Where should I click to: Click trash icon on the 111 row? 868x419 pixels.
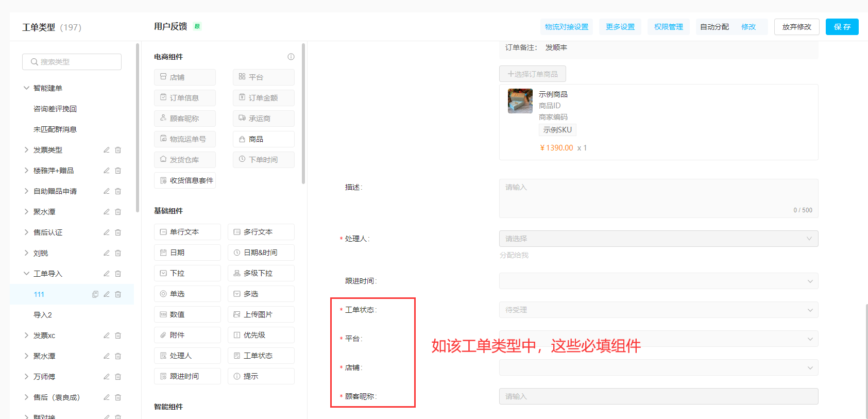point(118,294)
